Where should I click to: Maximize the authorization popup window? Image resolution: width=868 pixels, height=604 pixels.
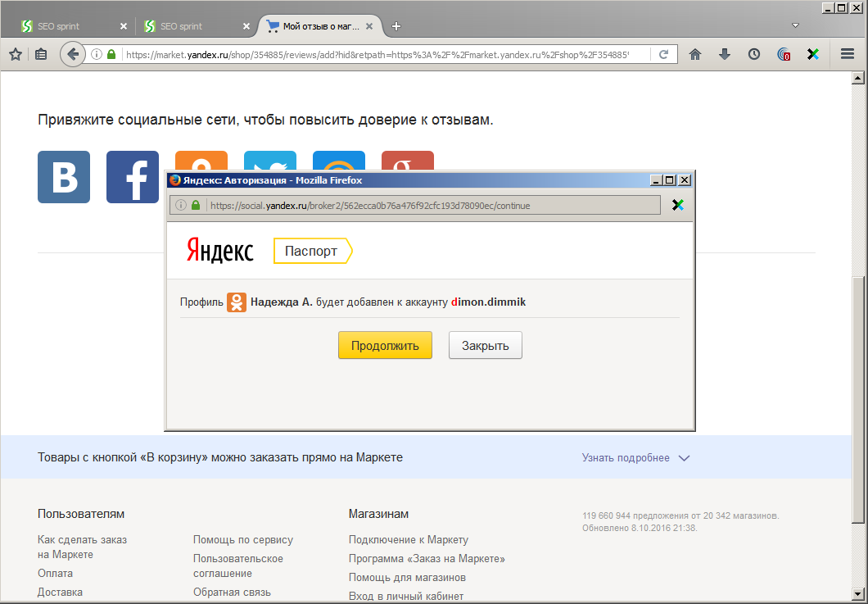point(670,180)
